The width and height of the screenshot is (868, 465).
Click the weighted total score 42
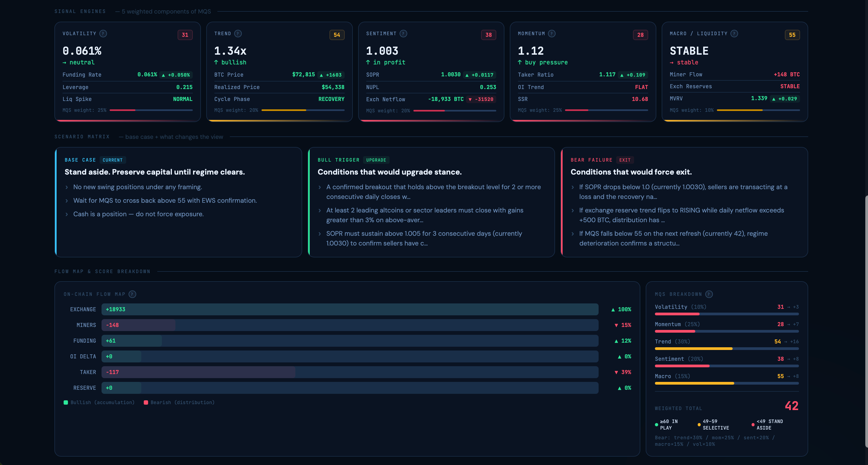point(791,406)
